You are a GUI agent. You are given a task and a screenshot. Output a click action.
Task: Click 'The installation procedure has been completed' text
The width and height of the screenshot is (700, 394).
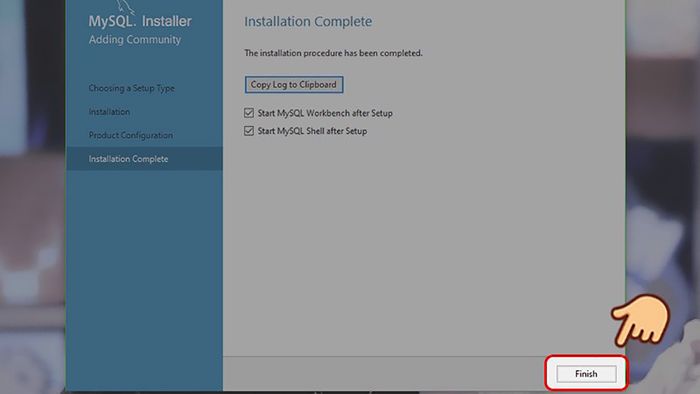pyautogui.click(x=333, y=53)
